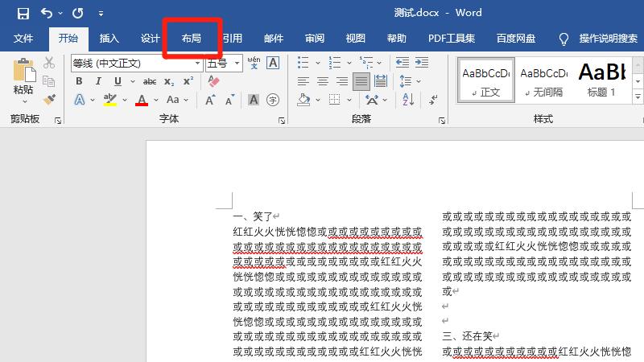Click the Format Painter brush icon

(x=49, y=99)
